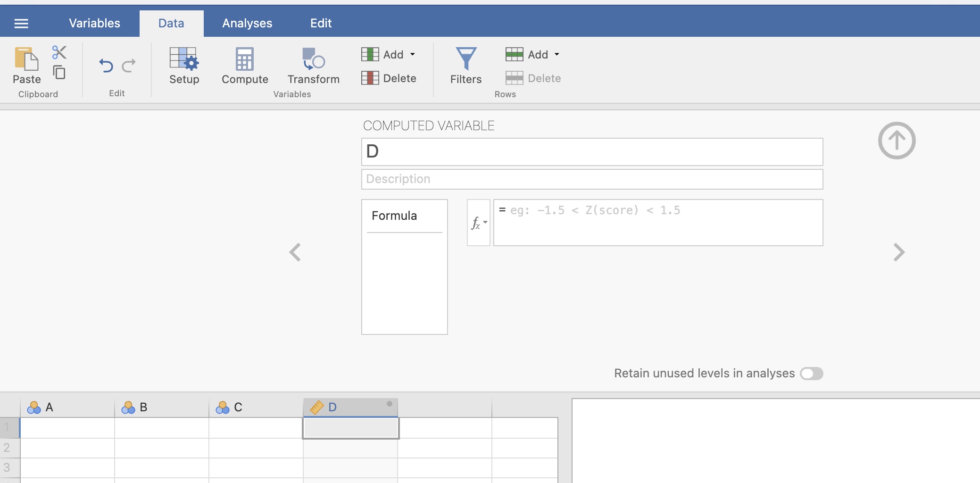The width and height of the screenshot is (980, 483).
Task: Collapse the editor with the up-arrow circle
Action: 897,141
